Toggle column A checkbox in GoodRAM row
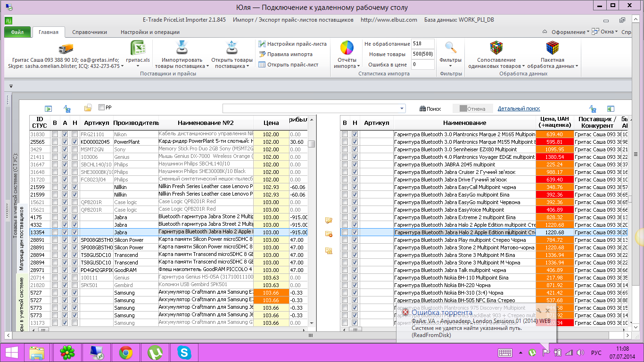644x362 pixels. (x=65, y=270)
